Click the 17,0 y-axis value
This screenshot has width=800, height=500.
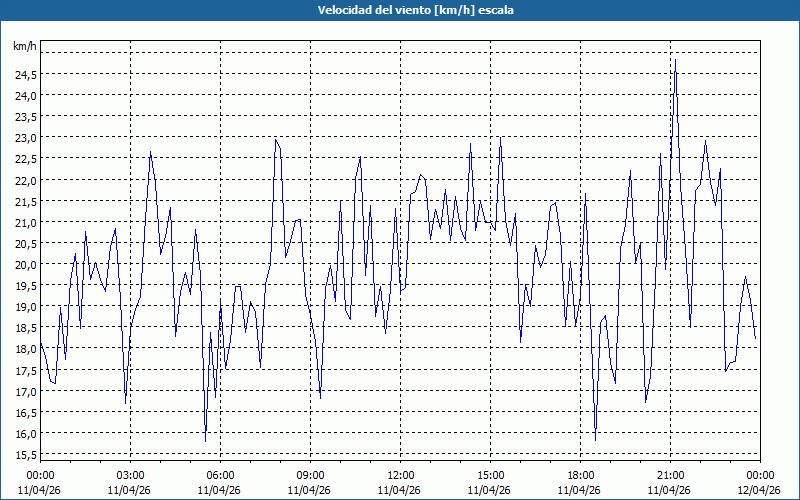point(25,392)
